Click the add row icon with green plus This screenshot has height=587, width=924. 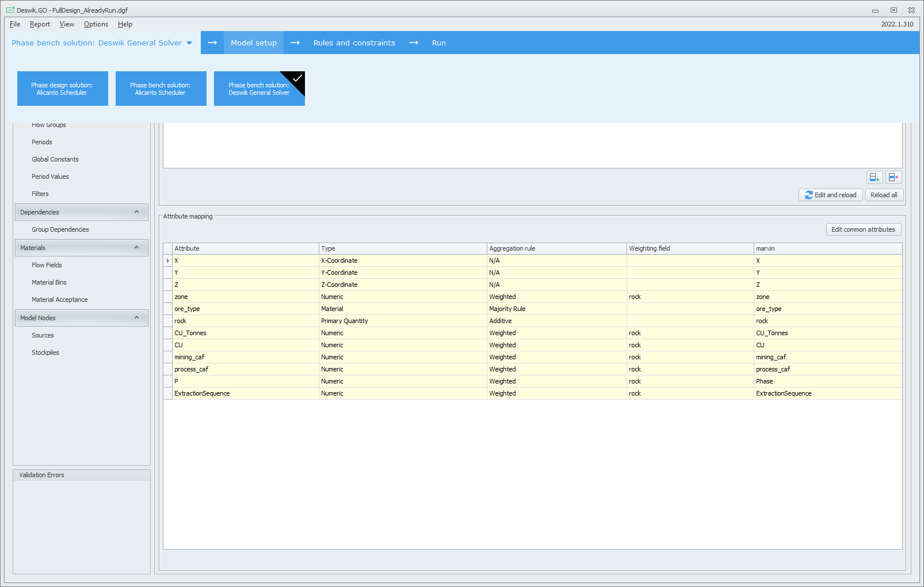tap(874, 177)
